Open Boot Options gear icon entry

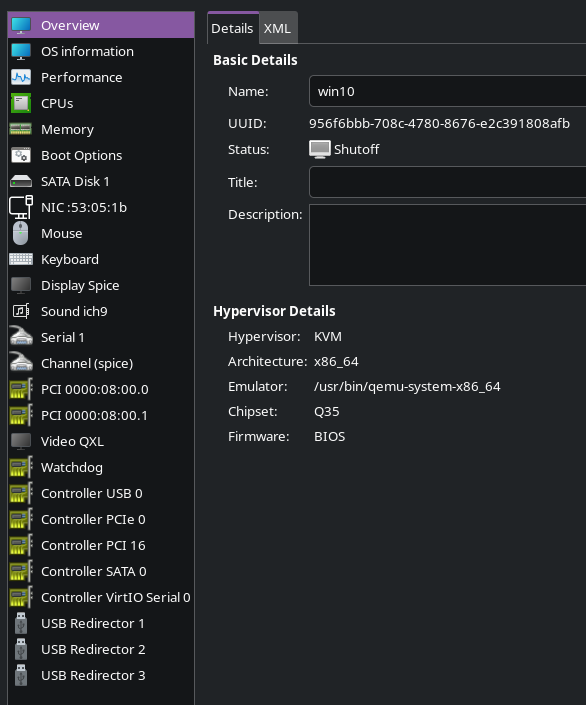21,156
